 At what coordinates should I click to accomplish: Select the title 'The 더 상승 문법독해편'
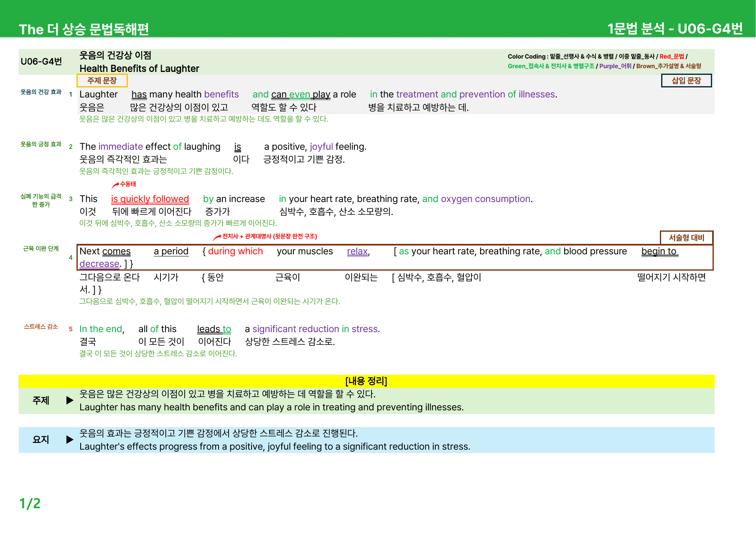[x=84, y=29]
